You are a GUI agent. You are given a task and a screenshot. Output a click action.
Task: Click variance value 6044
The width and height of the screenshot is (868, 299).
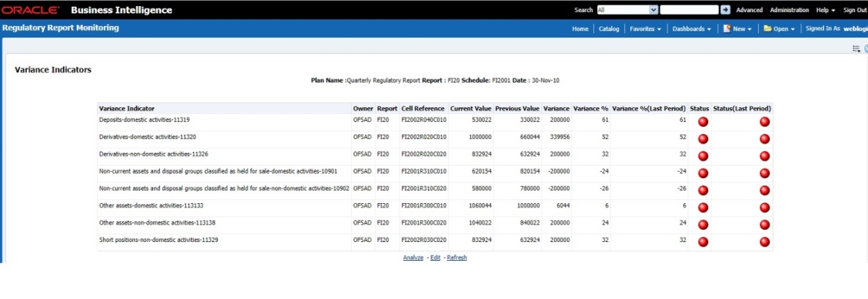point(562,205)
